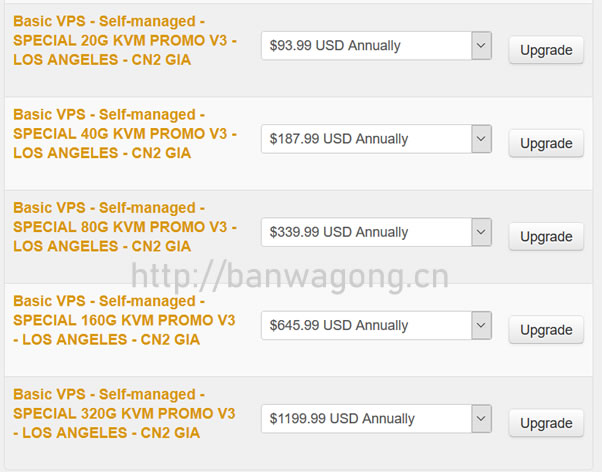Expand the dropdown arrow for $93.99 billing
This screenshot has width=602, height=472.
(481, 45)
